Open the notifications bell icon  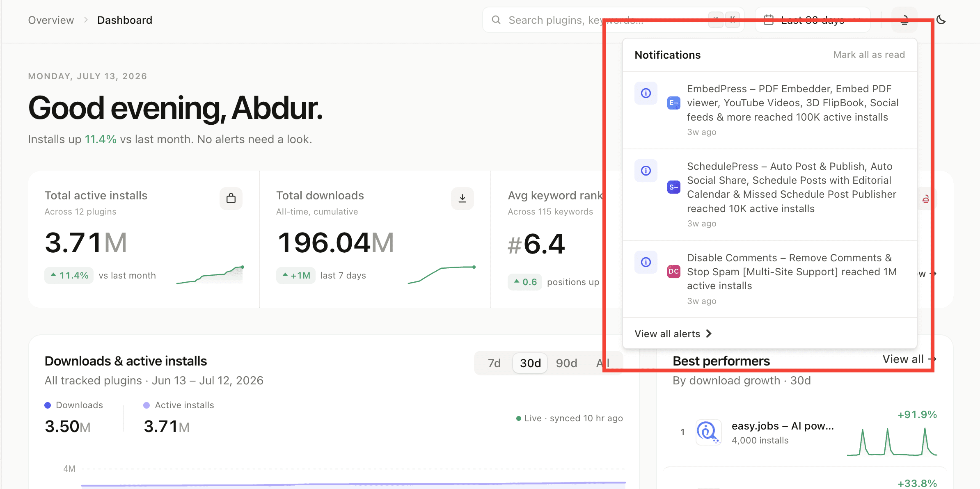pyautogui.click(x=904, y=20)
